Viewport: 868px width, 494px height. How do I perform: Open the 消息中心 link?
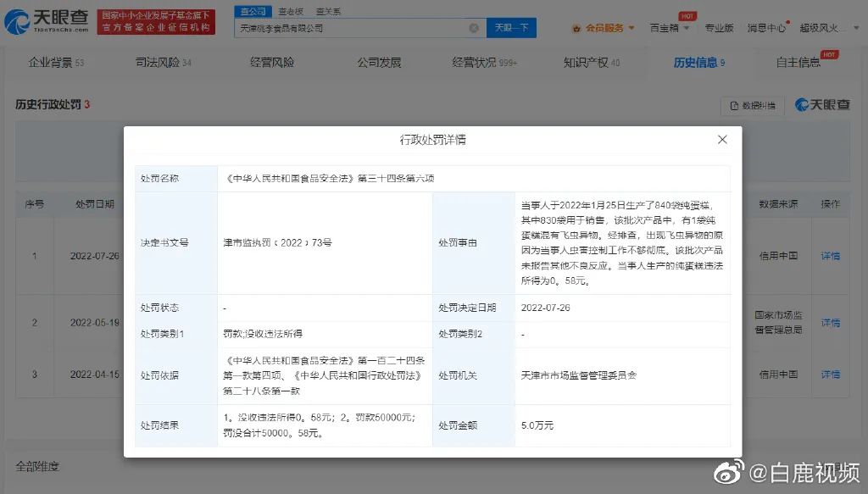tap(766, 28)
